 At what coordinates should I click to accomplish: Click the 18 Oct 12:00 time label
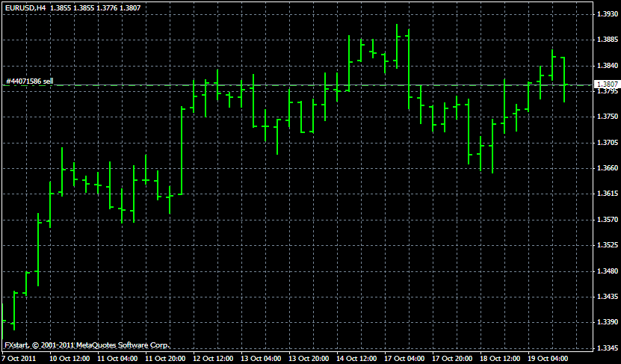click(500, 359)
